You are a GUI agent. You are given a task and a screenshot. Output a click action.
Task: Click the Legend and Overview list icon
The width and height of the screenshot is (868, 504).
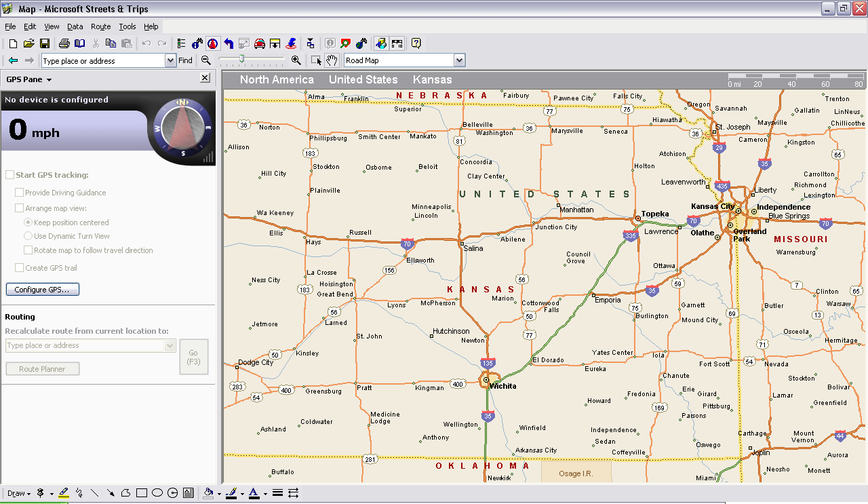click(x=181, y=43)
